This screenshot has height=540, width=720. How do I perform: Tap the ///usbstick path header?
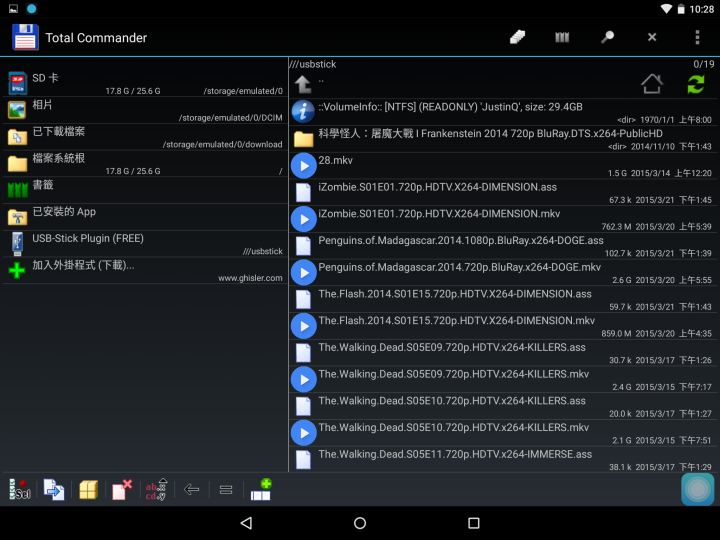pyautogui.click(x=313, y=64)
